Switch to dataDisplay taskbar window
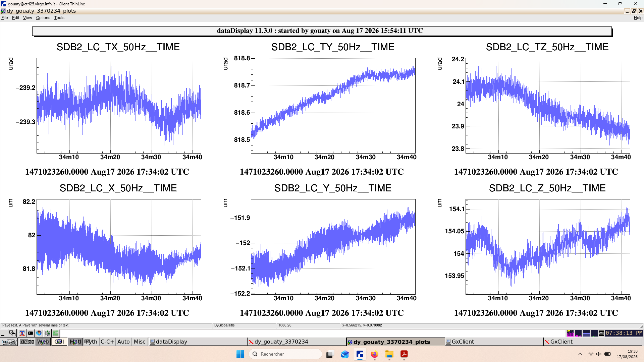Viewport: 644px width, 362px height. (x=198, y=342)
